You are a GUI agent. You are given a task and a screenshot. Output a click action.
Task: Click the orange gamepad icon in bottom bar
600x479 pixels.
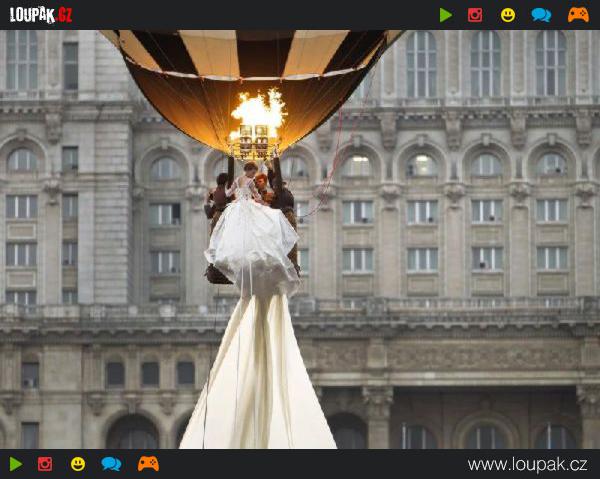[x=148, y=464]
